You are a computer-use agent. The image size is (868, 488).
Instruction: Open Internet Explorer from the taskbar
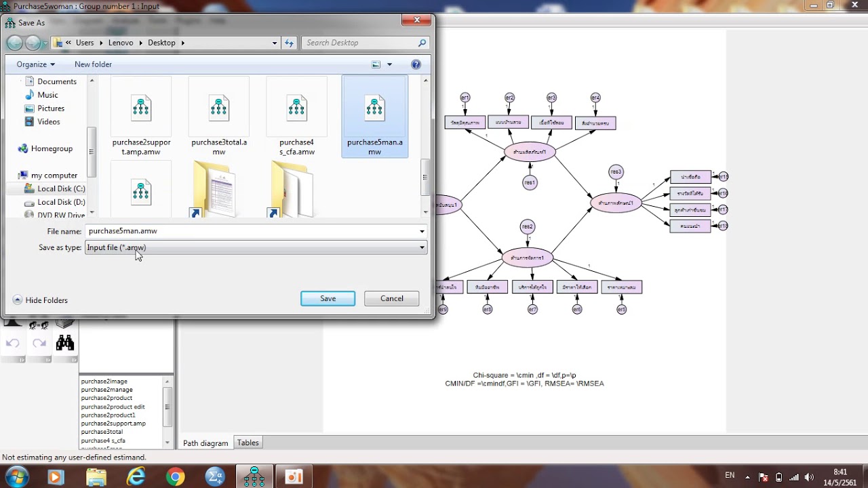click(x=136, y=476)
